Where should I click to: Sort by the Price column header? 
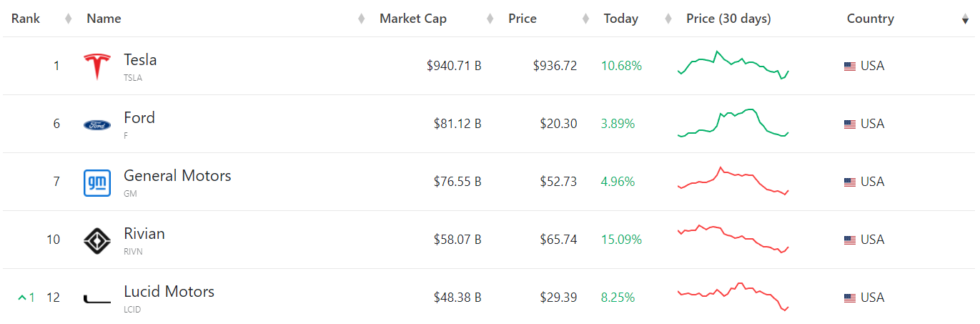click(x=523, y=19)
